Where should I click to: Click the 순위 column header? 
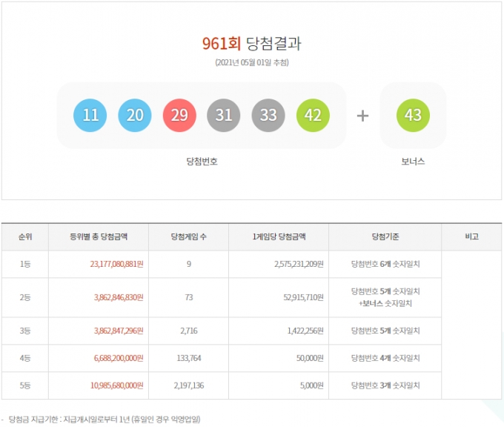(25, 237)
